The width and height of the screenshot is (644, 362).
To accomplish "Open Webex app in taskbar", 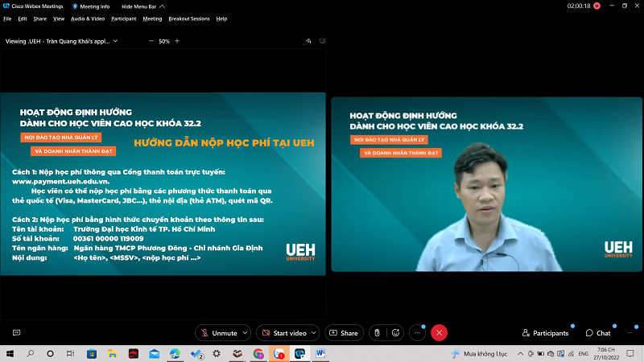I will pos(299,354).
